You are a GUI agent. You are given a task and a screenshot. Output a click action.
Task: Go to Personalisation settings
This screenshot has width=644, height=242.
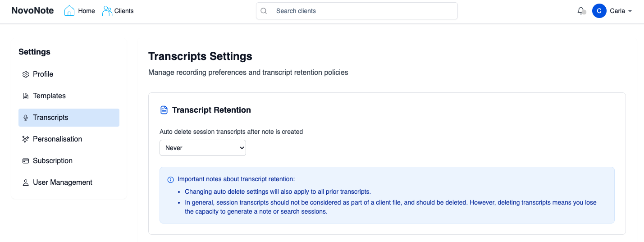pos(57,139)
